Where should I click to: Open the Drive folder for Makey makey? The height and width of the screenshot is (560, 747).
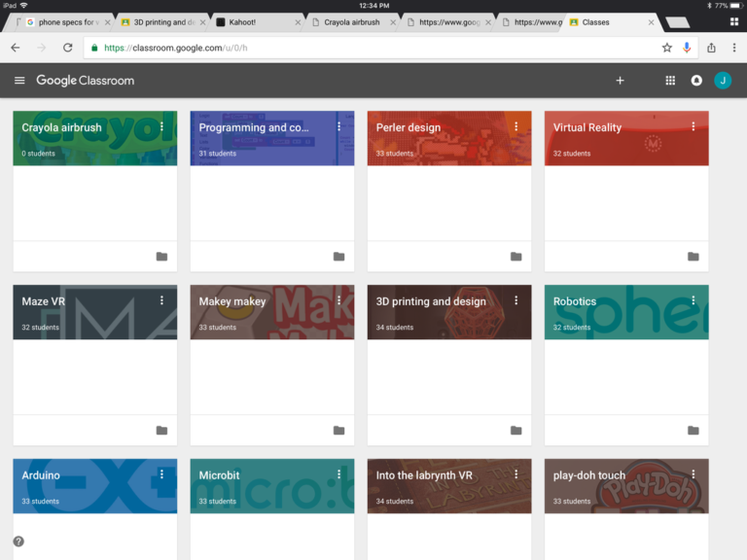(x=339, y=431)
